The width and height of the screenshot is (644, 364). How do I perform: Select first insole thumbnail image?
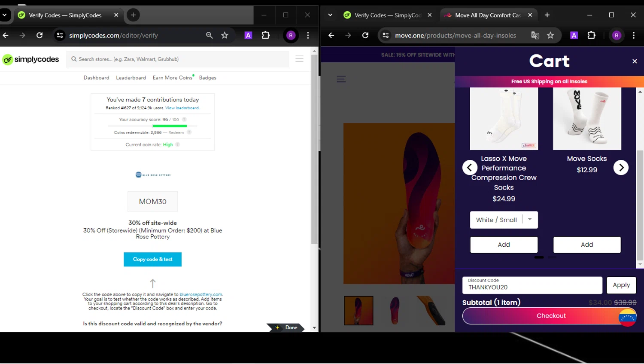coord(358,310)
